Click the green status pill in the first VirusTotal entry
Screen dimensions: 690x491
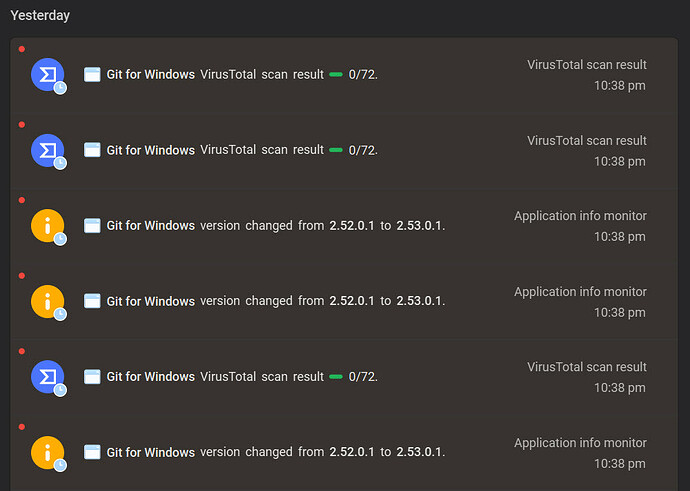[x=336, y=75]
